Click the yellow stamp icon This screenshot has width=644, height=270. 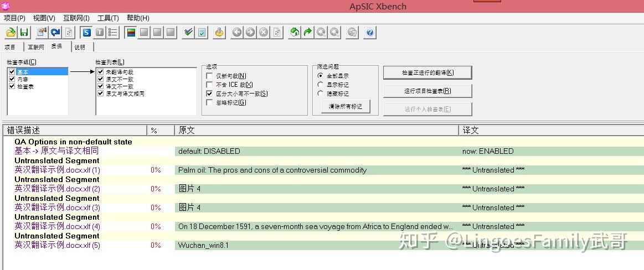tap(220, 33)
